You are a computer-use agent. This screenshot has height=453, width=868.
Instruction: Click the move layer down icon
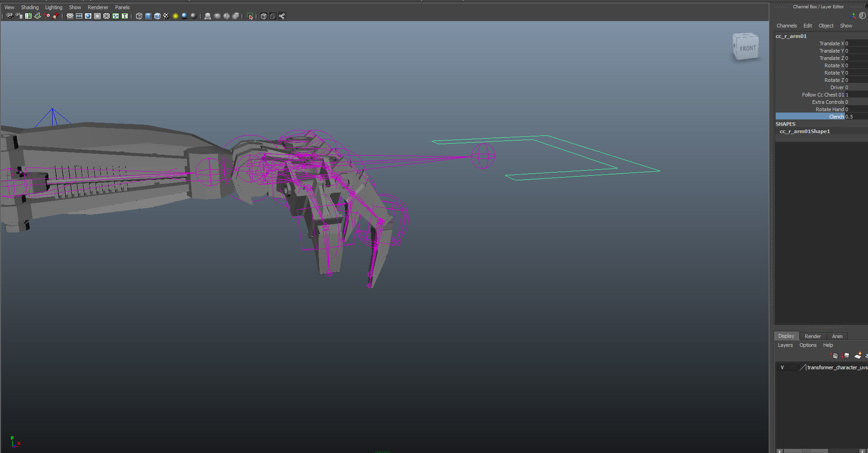pos(846,355)
